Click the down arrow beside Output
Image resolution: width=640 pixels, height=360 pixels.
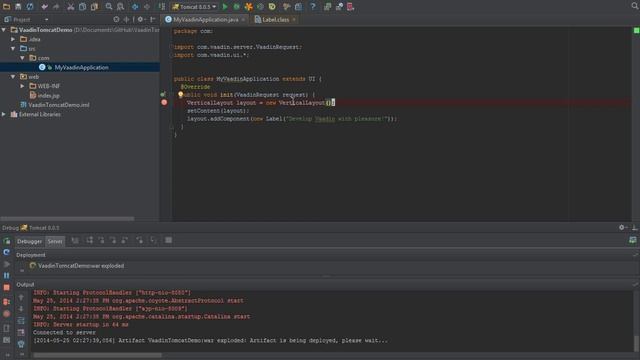21,309
